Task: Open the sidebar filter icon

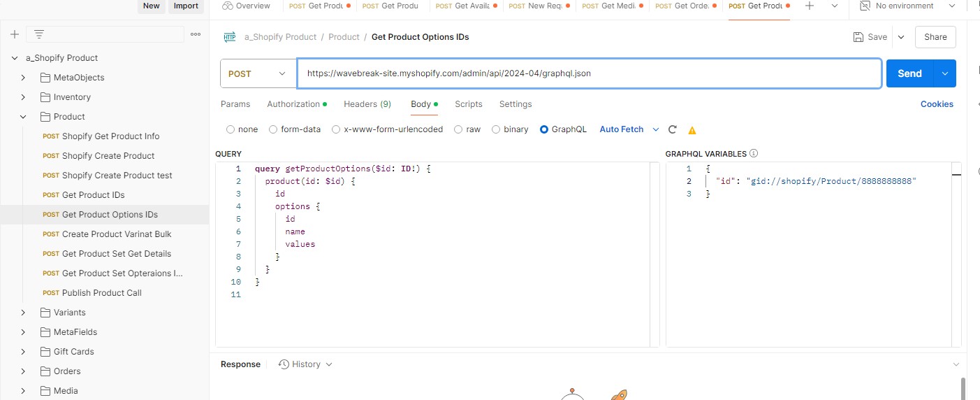Action: click(39, 34)
